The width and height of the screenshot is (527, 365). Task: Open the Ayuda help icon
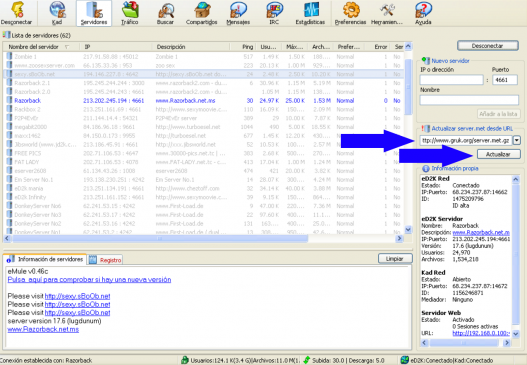[423, 13]
